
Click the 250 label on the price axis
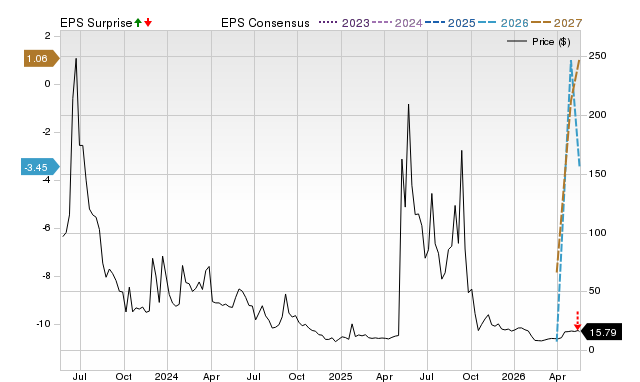[x=597, y=56]
